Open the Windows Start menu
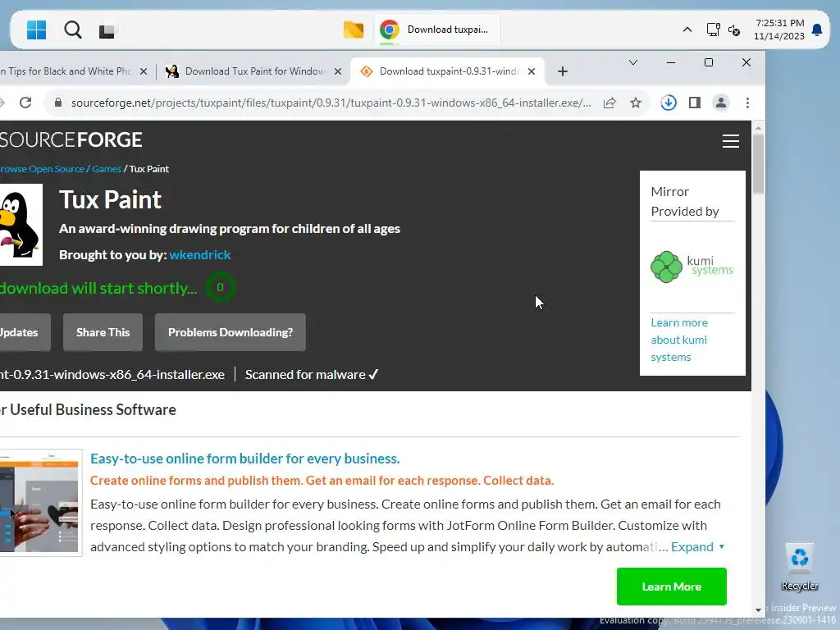The image size is (840, 630). click(x=36, y=30)
